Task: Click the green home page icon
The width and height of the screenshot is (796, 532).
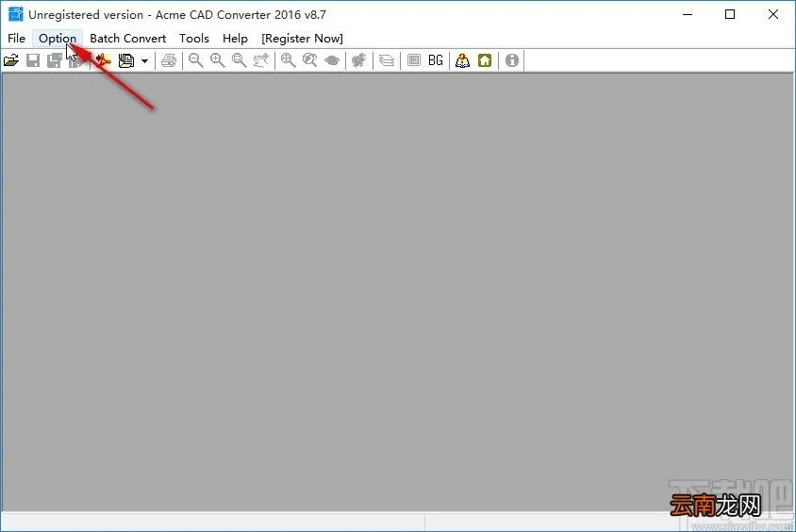Action: (x=485, y=60)
